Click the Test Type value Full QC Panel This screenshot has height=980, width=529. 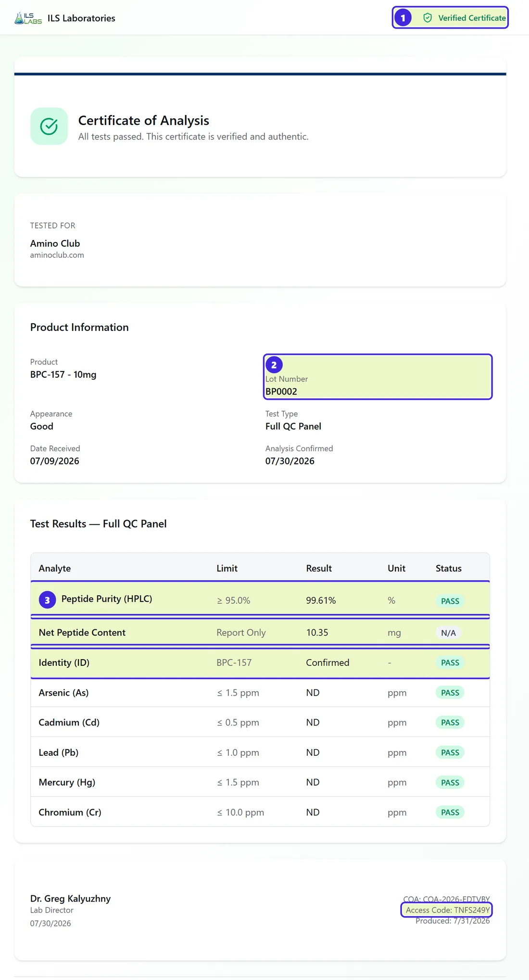293,426
